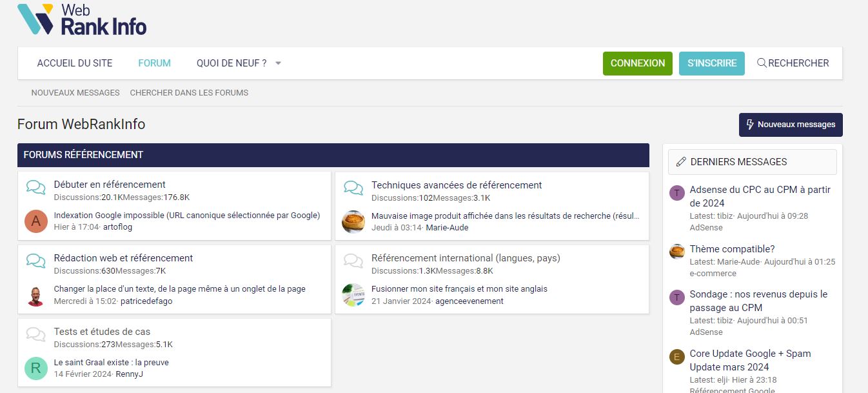Open artoflog's orange 'A' avatar
Screen dimensions: 868x393
[36, 221]
